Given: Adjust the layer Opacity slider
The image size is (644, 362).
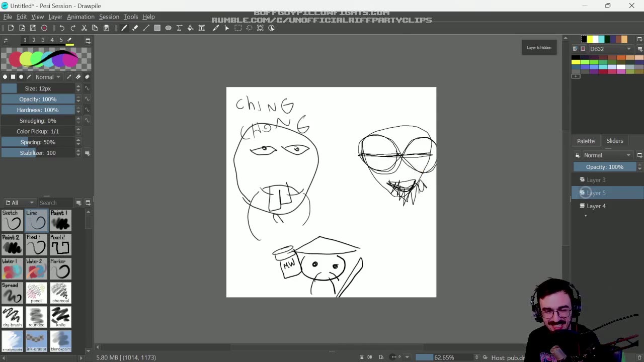Looking at the screenshot, I should point(605,167).
